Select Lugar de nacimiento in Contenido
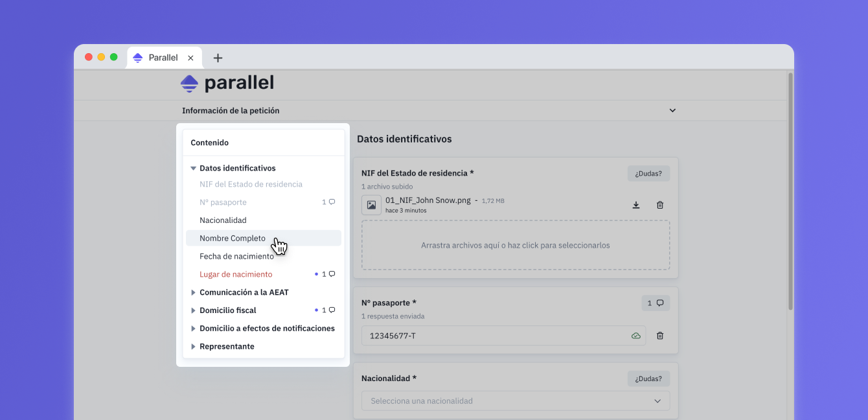The image size is (868, 420). click(x=236, y=274)
